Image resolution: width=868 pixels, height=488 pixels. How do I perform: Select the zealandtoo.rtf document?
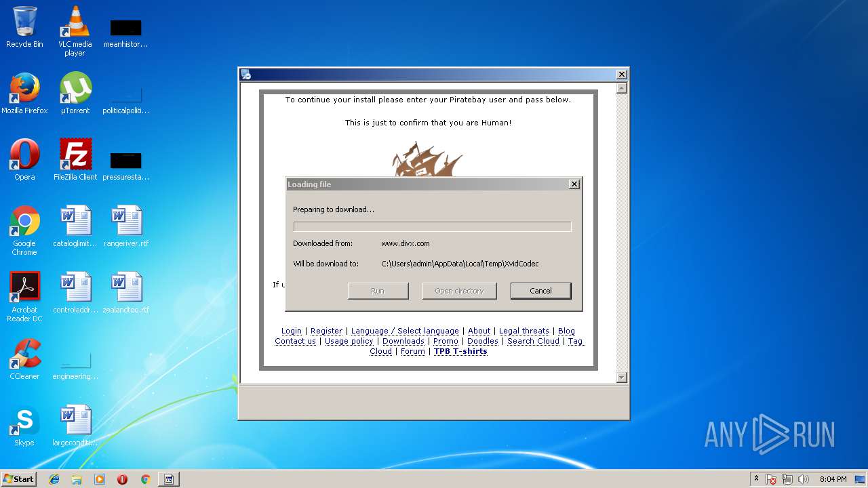pyautogui.click(x=126, y=293)
